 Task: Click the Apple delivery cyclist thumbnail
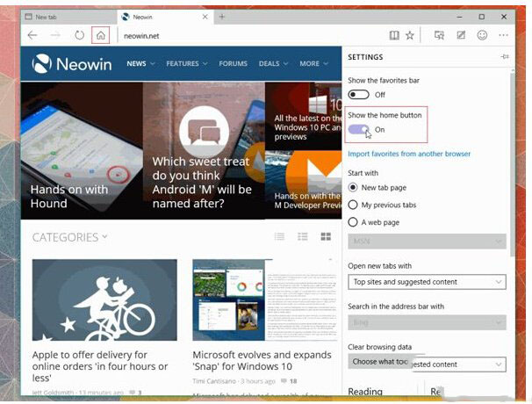(104, 299)
